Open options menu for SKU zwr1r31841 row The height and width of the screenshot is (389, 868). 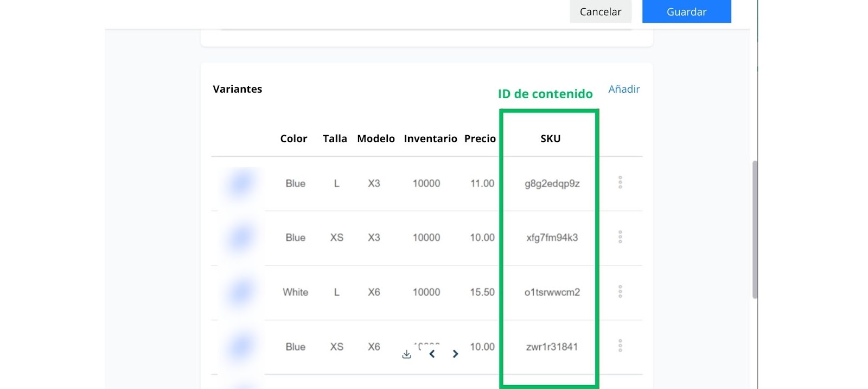tap(620, 346)
